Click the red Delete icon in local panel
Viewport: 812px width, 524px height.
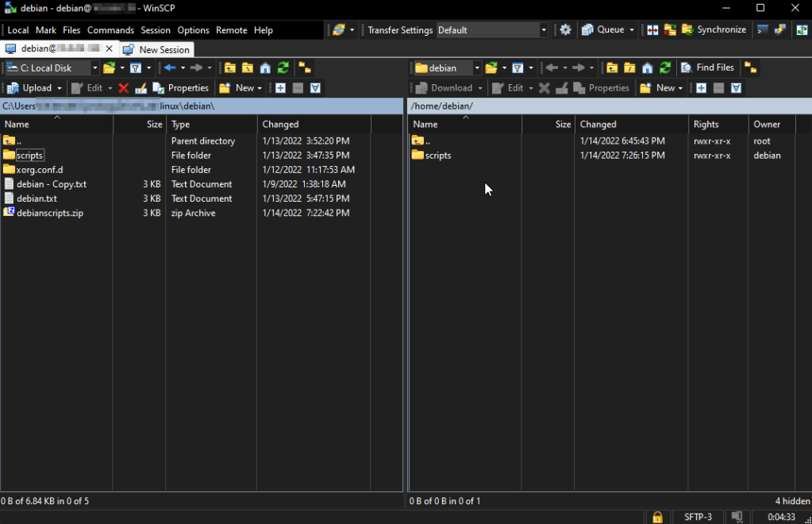[123, 88]
